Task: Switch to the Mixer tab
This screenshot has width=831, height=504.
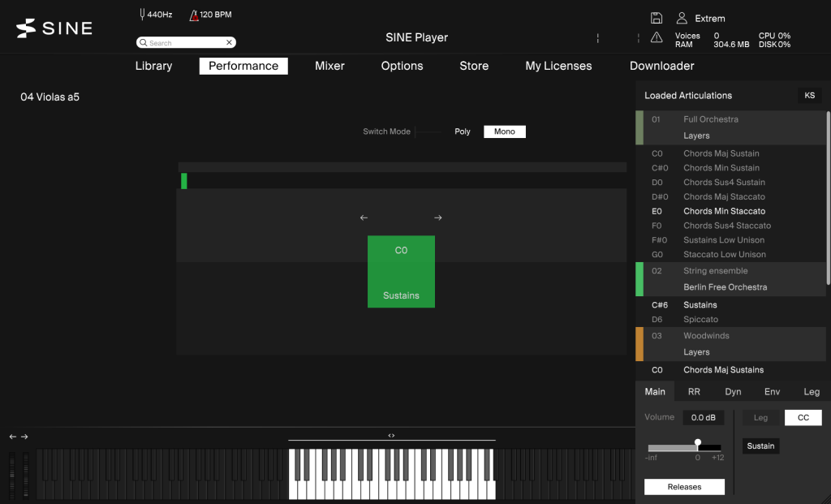Action: pyautogui.click(x=329, y=66)
